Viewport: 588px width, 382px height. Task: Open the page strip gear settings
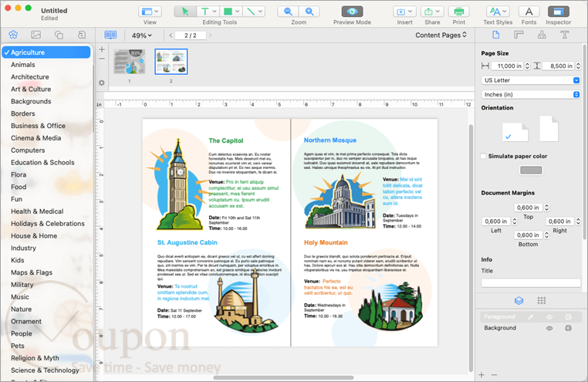(102, 83)
